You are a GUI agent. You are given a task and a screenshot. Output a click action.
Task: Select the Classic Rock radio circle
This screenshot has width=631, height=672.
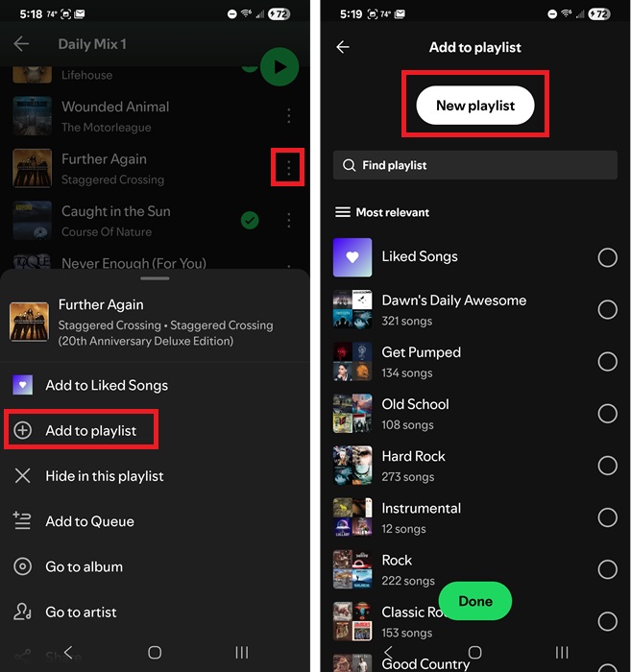click(607, 621)
